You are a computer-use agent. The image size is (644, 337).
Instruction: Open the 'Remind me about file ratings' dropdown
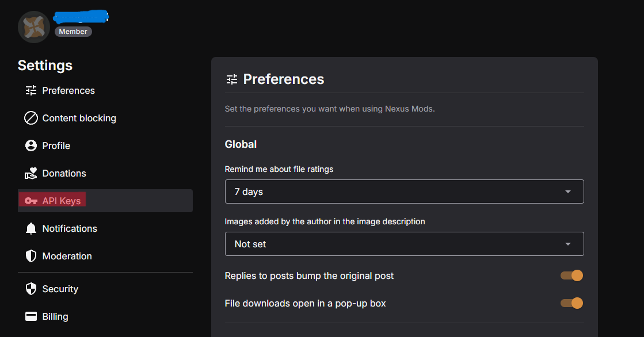pos(404,192)
